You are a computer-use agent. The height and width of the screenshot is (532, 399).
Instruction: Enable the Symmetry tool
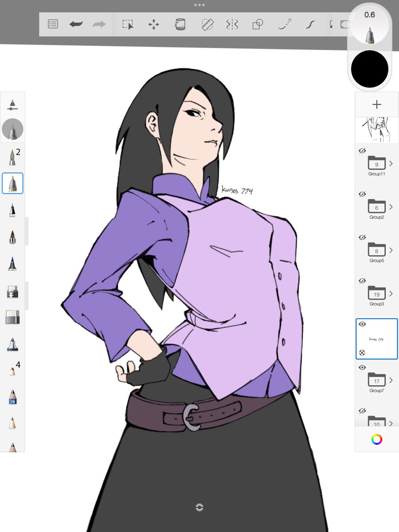point(232,24)
